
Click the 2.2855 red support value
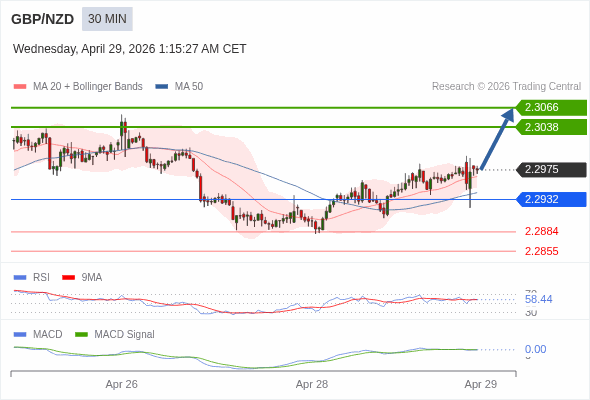(x=541, y=251)
